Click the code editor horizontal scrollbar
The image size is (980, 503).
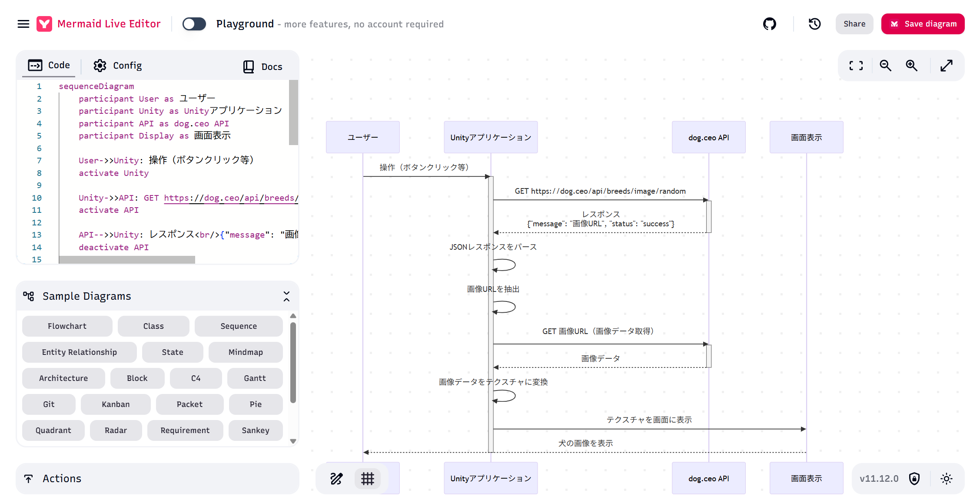pyautogui.click(x=127, y=260)
